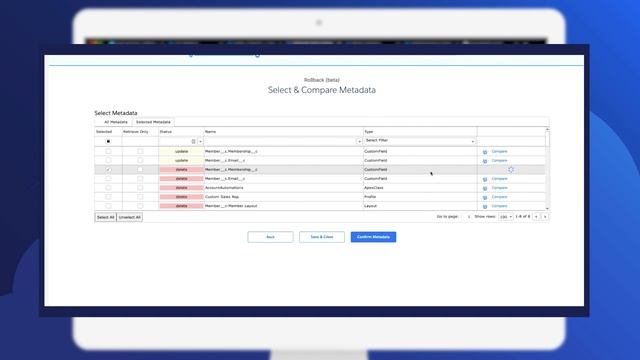Click the Status column filter input

coord(175,141)
